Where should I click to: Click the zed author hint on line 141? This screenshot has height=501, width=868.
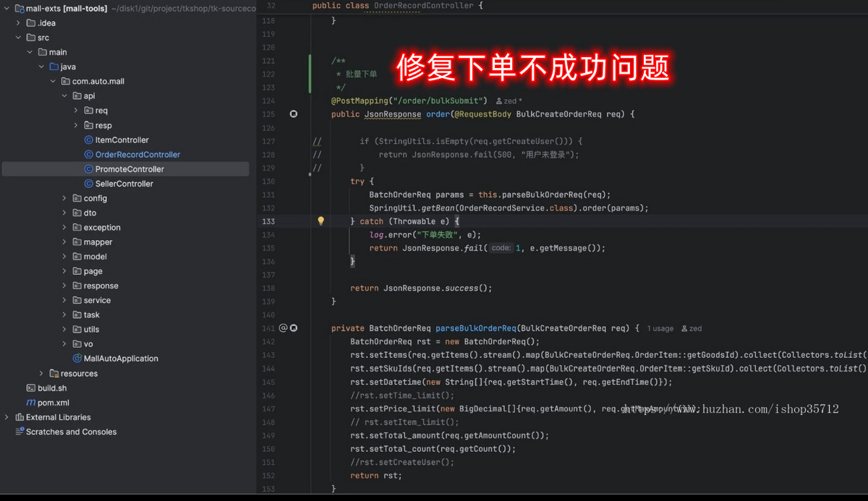[x=692, y=328]
